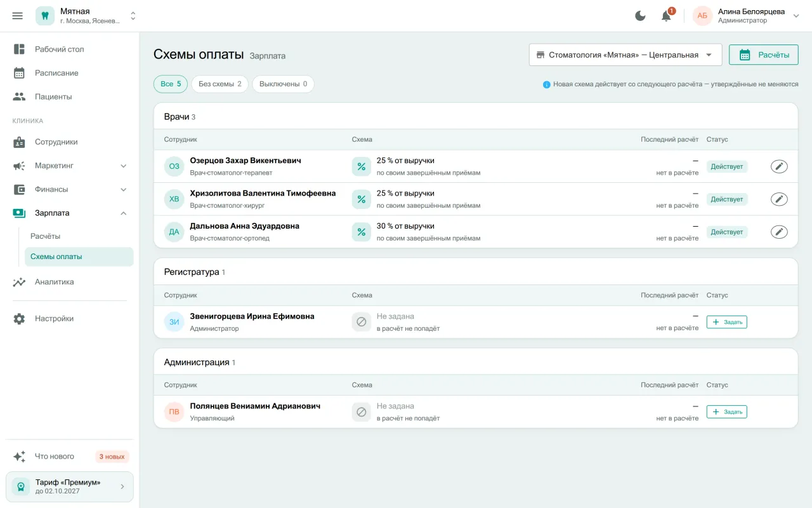Viewport: 812px width, 508px height.
Task: Click percent icon in Озерцов row
Action: coord(362,166)
